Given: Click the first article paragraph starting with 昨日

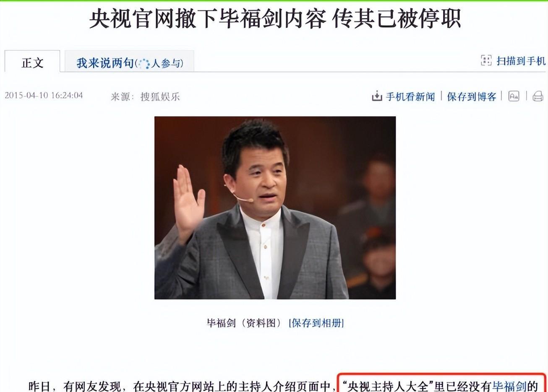Looking at the screenshot, I should pyautogui.click(x=283, y=386).
